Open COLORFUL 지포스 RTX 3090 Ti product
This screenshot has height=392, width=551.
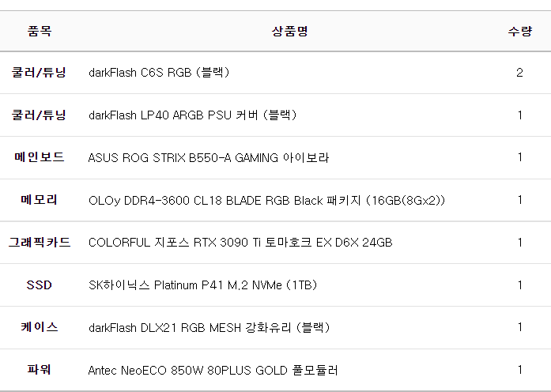coord(240,243)
